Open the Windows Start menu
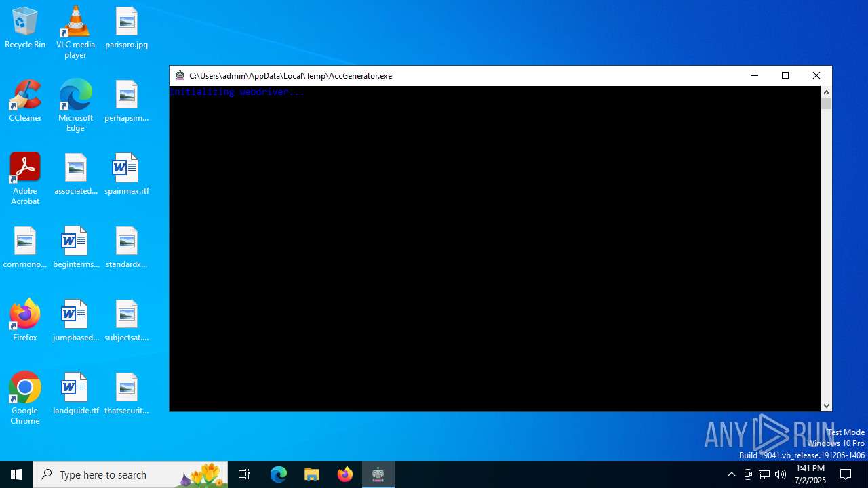Image resolution: width=868 pixels, height=488 pixels. tap(16, 474)
